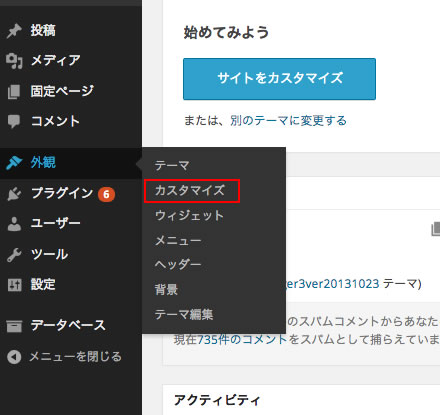Choose テーマ編集 in the 外観 submenu
The height and width of the screenshot is (415, 440).
[x=184, y=314]
